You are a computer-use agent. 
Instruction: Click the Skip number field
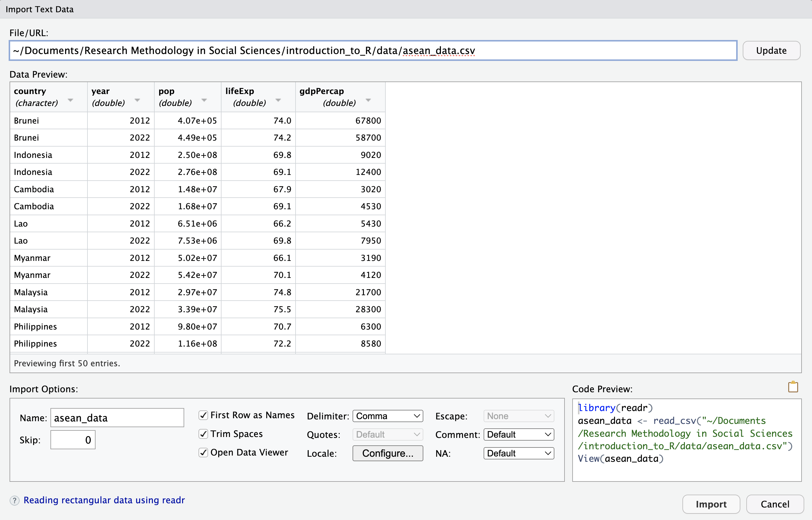pyautogui.click(x=73, y=440)
